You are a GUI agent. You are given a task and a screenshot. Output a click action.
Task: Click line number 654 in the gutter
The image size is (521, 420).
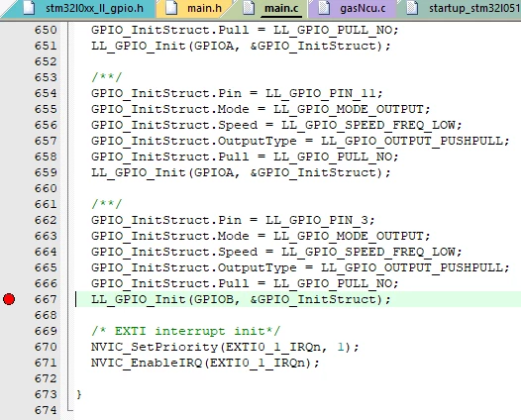tap(46, 93)
